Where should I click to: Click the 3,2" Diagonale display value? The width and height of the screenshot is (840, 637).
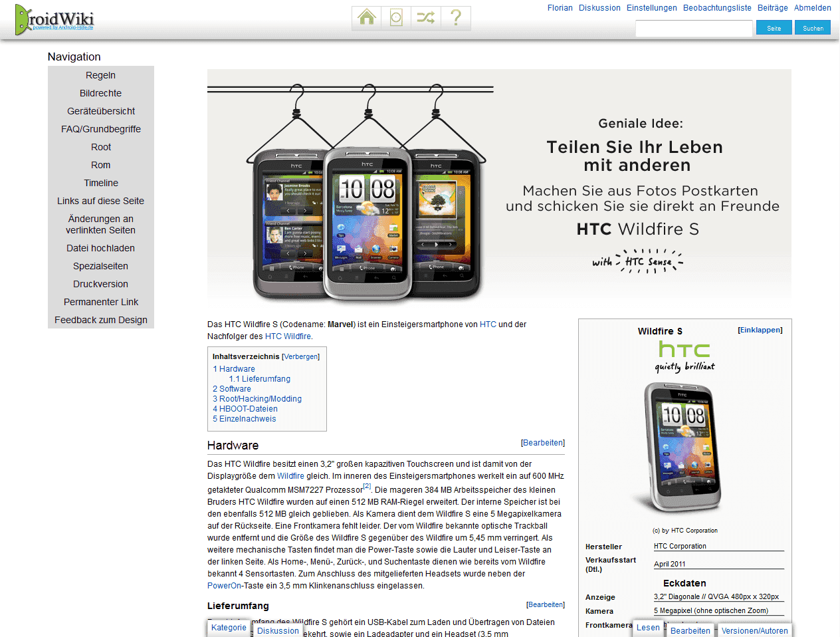click(x=716, y=596)
